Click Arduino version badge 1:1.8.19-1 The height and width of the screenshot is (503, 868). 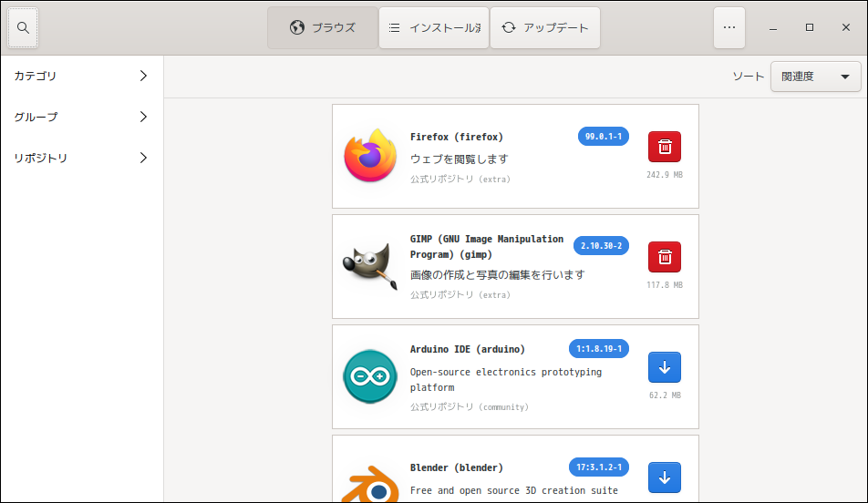click(x=599, y=349)
